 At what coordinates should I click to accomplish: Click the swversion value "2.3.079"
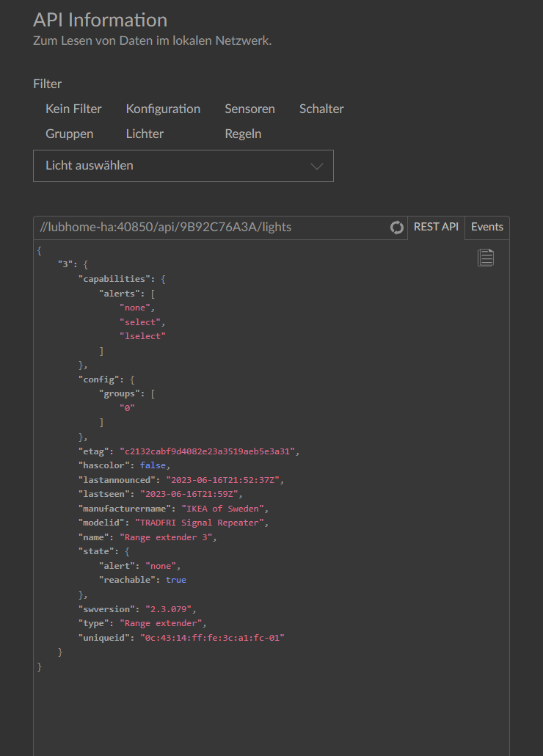(168, 609)
